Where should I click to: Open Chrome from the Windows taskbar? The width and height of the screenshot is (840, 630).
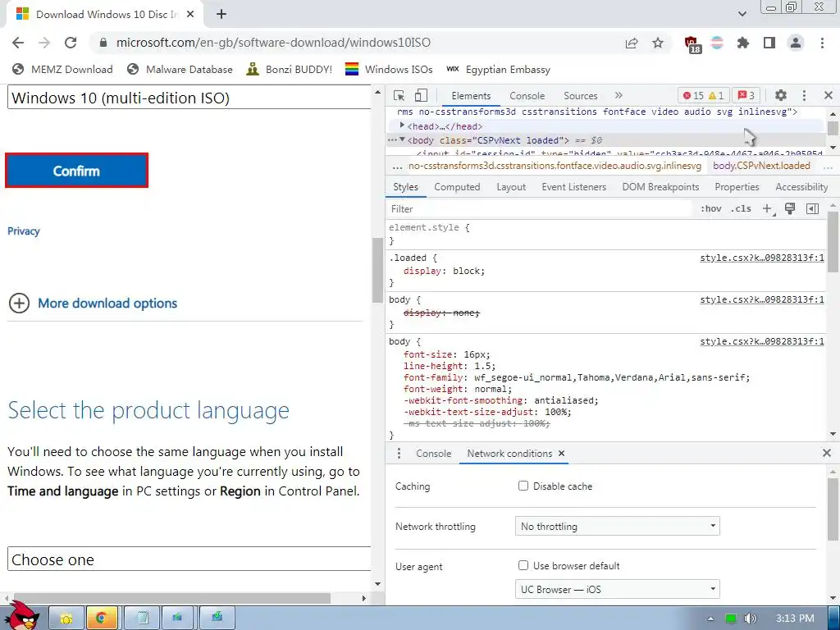[x=101, y=618]
